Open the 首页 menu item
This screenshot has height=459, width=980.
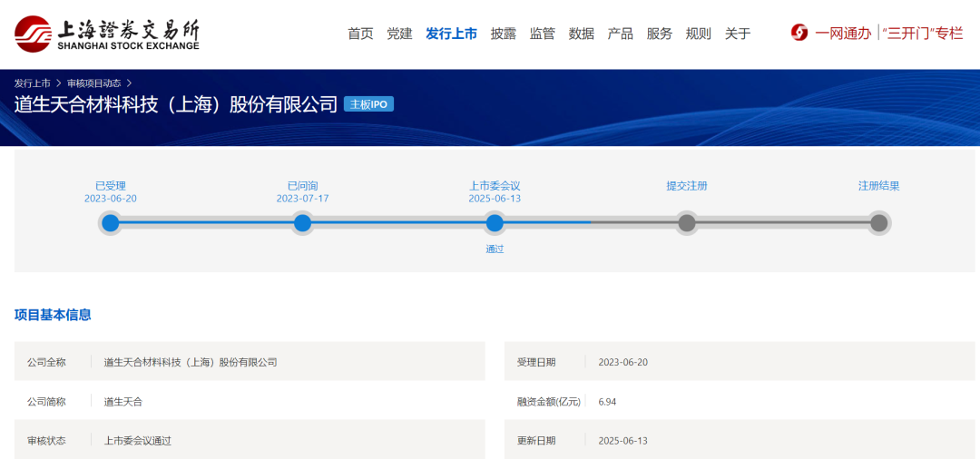[x=360, y=34]
